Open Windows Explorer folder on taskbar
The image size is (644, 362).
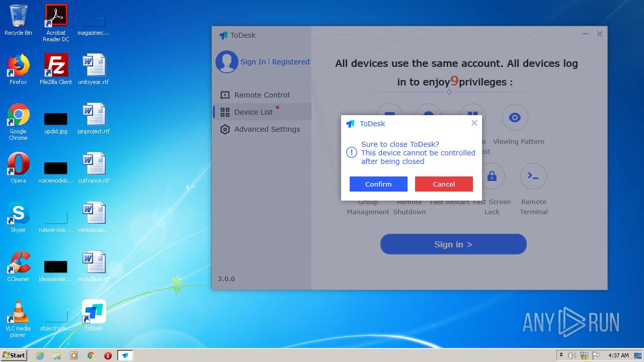click(57, 355)
